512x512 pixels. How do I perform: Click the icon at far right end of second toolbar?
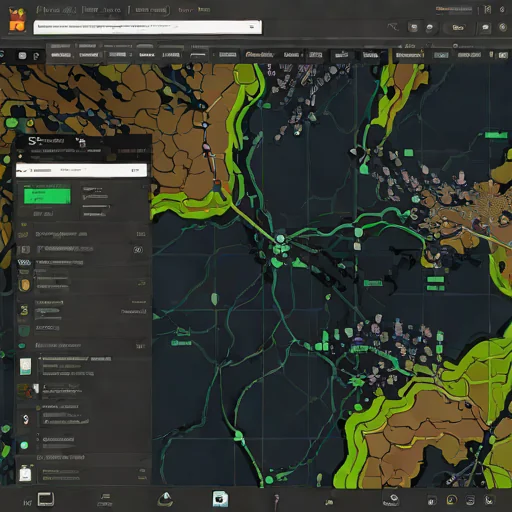[503, 55]
